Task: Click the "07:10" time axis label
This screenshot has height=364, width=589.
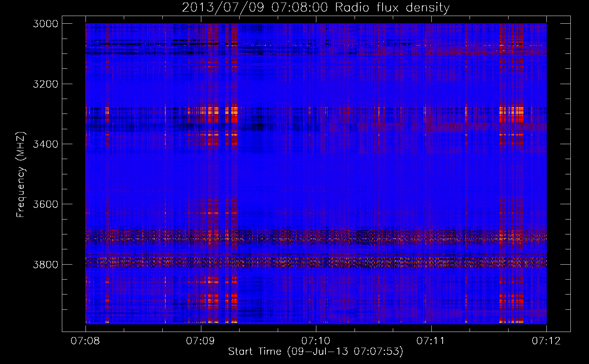Action: (x=316, y=341)
